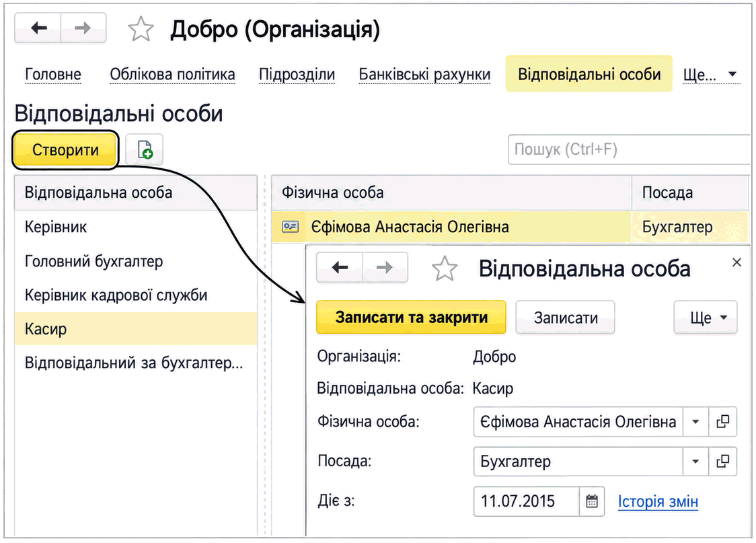756x543 pixels.
Task: Click Відповідальна особа column header
Action: click(x=135, y=192)
